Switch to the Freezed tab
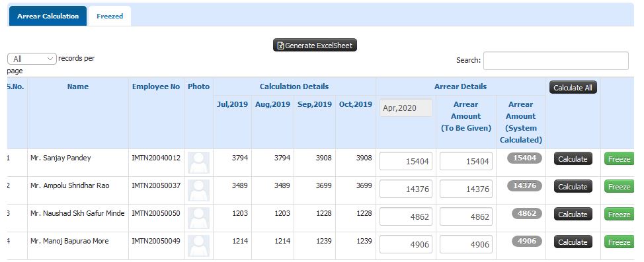The width and height of the screenshot is (644, 262). [x=110, y=16]
